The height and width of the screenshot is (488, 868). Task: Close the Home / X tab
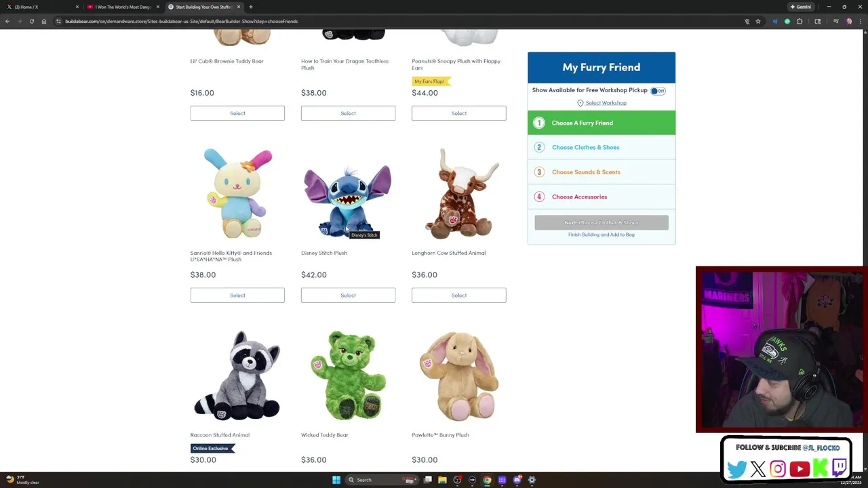tap(77, 7)
